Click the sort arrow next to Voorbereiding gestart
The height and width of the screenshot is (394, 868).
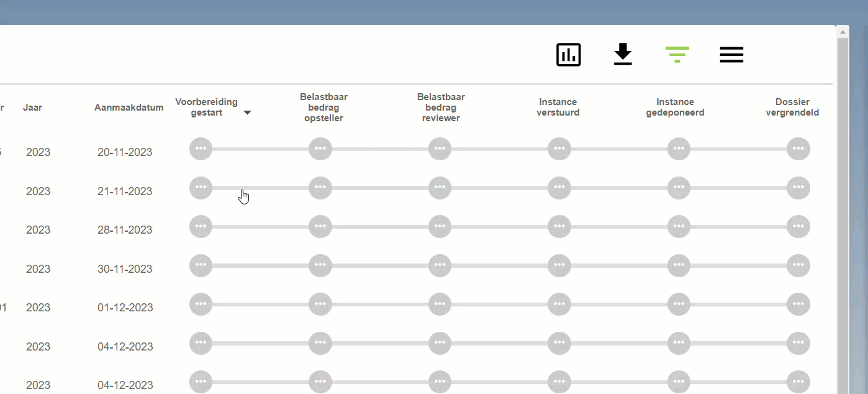click(x=247, y=113)
